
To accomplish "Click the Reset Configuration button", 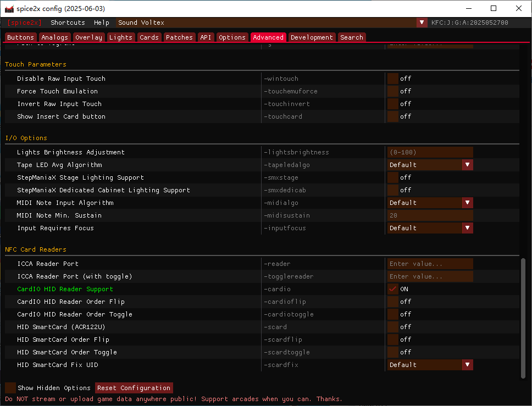I will point(134,388).
